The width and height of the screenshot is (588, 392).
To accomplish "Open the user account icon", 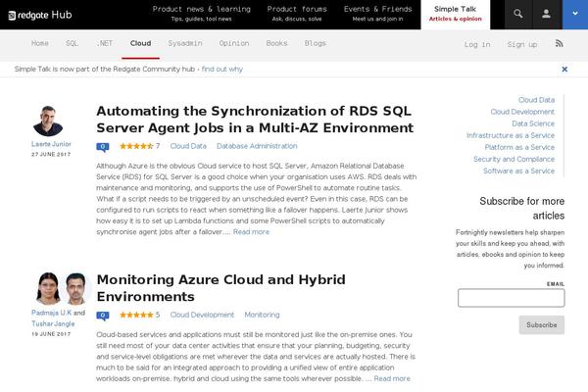I will pos(547,15).
